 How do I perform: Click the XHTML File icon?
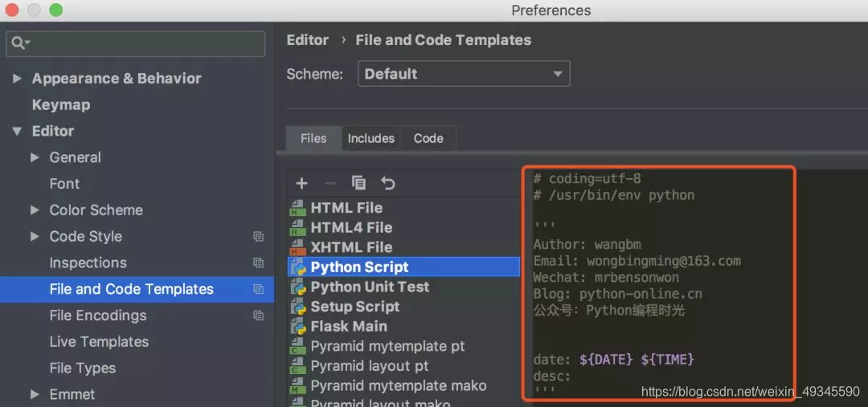pyautogui.click(x=298, y=247)
